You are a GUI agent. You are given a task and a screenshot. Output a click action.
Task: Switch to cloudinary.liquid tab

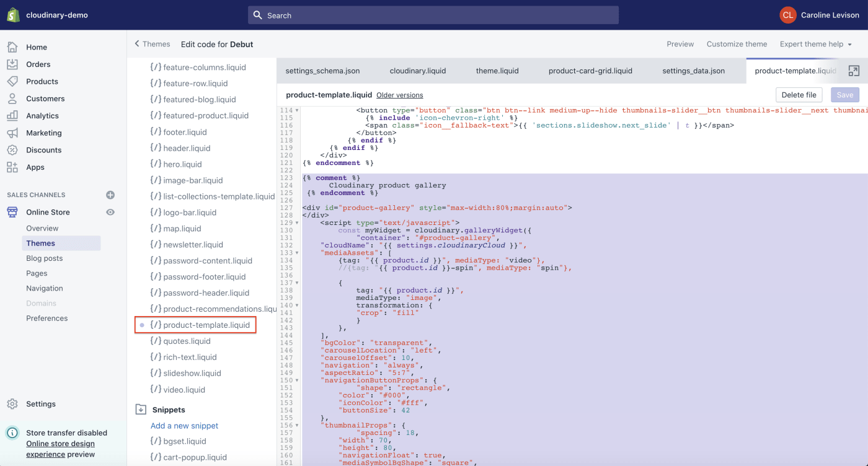[418, 71]
